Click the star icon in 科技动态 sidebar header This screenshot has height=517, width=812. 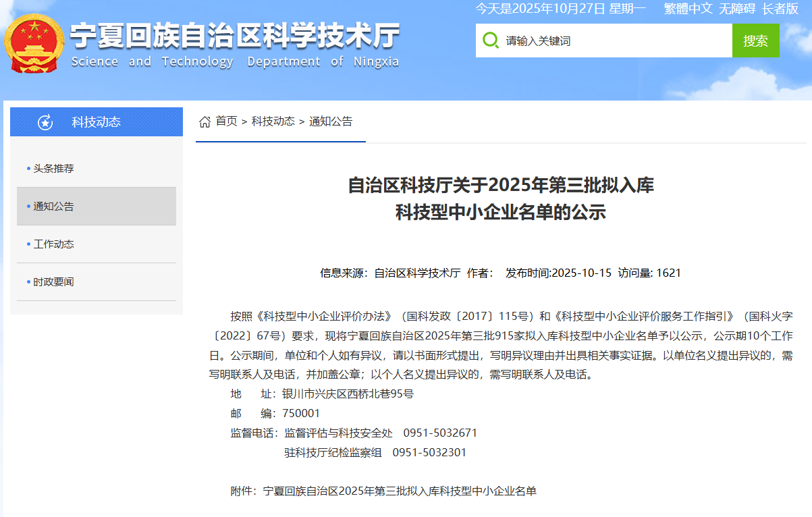(x=45, y=122)
